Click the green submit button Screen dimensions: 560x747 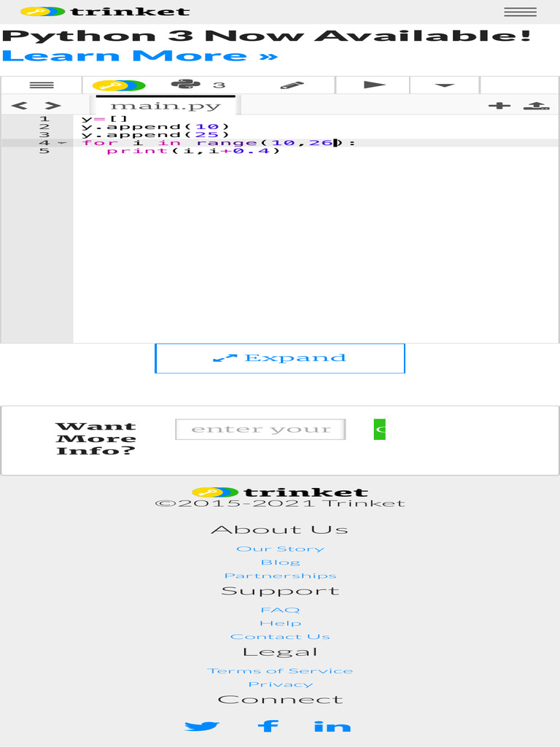[379, 429]
